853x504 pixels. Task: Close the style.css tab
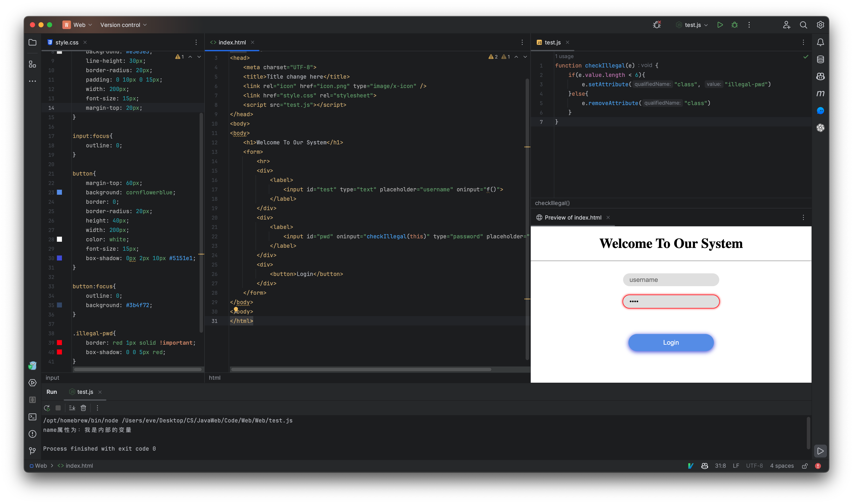85,42
